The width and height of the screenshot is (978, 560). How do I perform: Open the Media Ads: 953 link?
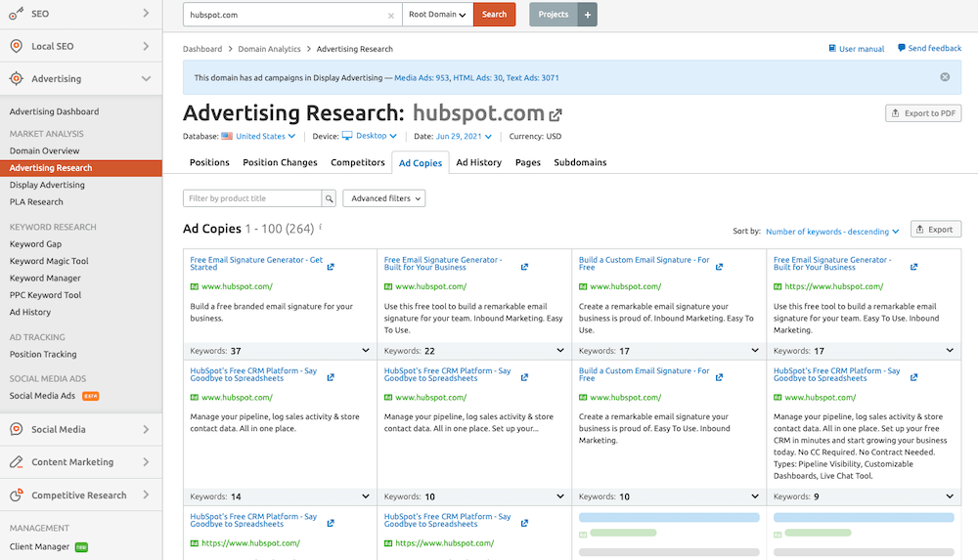point(422,78)
